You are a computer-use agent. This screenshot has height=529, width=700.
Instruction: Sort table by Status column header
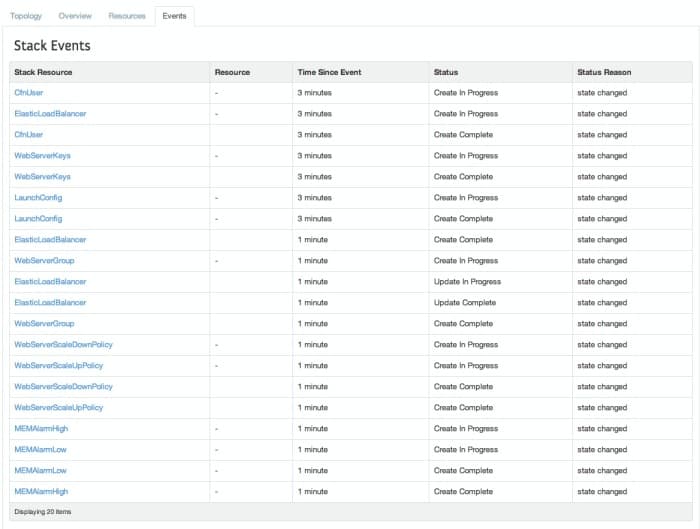[446, 72]
